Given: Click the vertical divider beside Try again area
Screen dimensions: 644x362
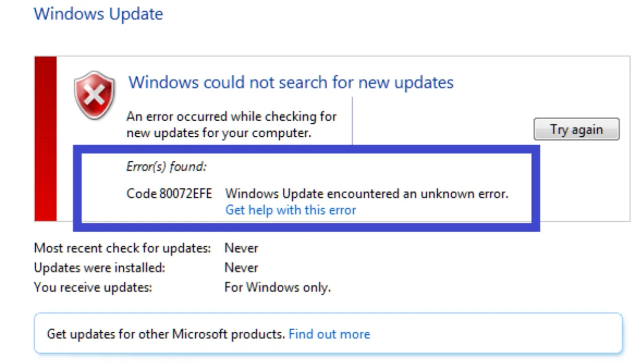Looking at the screenshot, I should tap(352, 121).
